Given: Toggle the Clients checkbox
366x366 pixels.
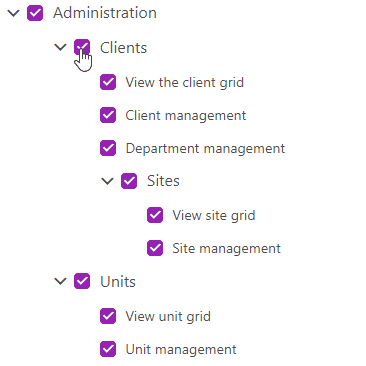Looking at the screenshot, I should point(82,47).
